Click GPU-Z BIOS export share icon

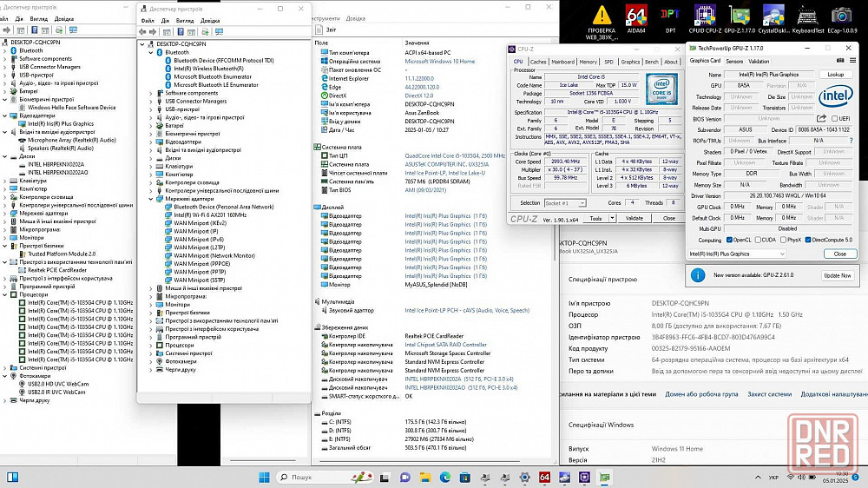click(821, 119)
